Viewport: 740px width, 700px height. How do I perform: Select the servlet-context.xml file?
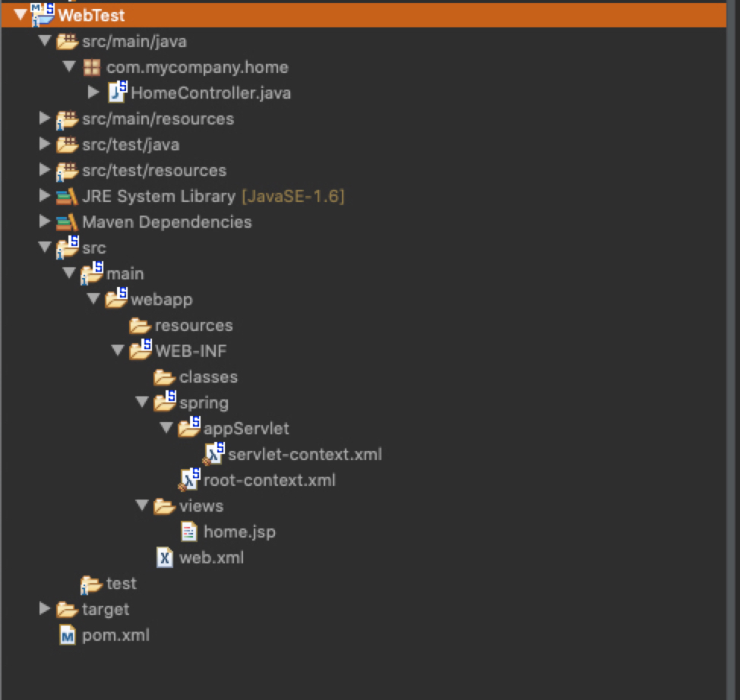tap(305, 454)
